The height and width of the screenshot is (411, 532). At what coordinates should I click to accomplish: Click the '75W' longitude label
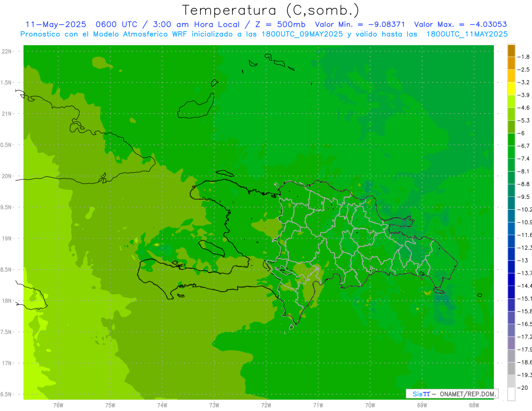pyautogui.click(x=110, y=405)
